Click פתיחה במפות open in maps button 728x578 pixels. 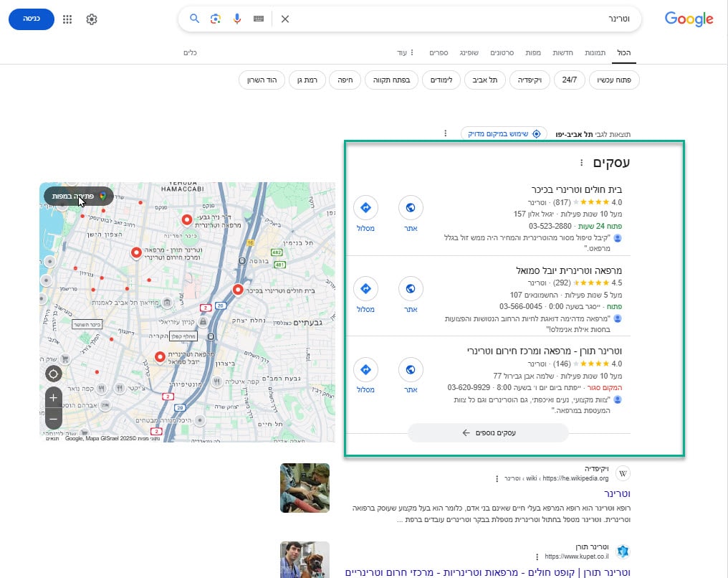coord(79,196)
